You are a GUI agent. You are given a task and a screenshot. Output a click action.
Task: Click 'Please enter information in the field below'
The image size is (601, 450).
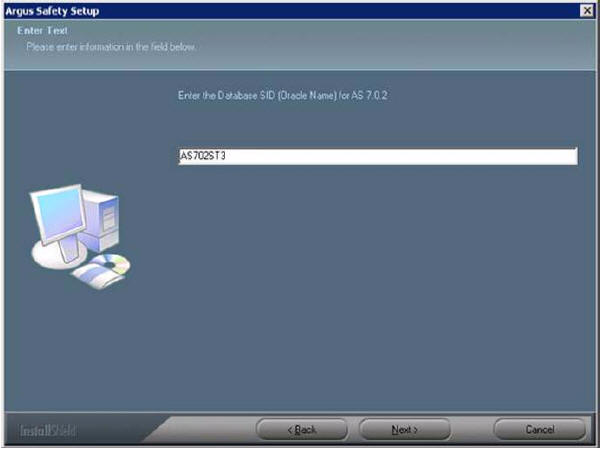click(x=111, y=47)
